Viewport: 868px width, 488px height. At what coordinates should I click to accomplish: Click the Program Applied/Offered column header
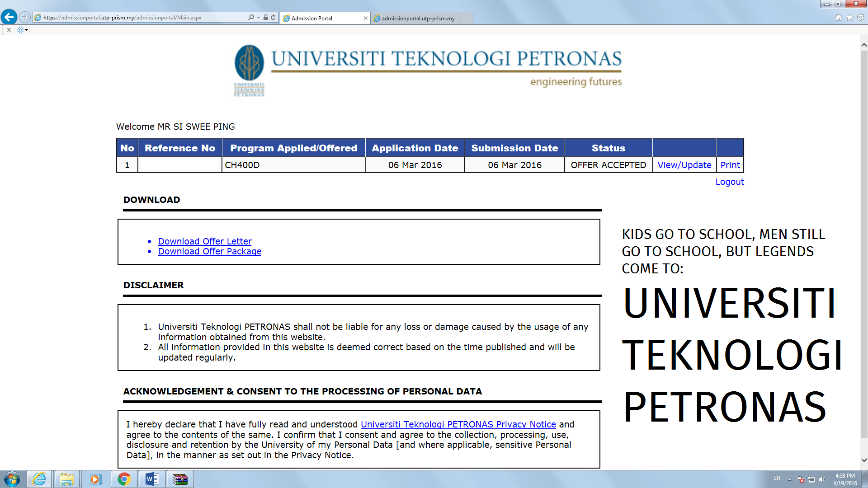pos(293,148)
